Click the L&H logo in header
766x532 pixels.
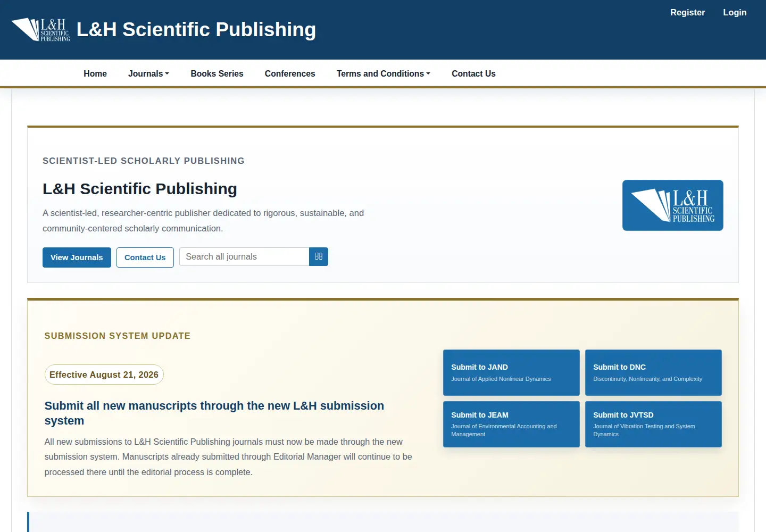point(41,30)
